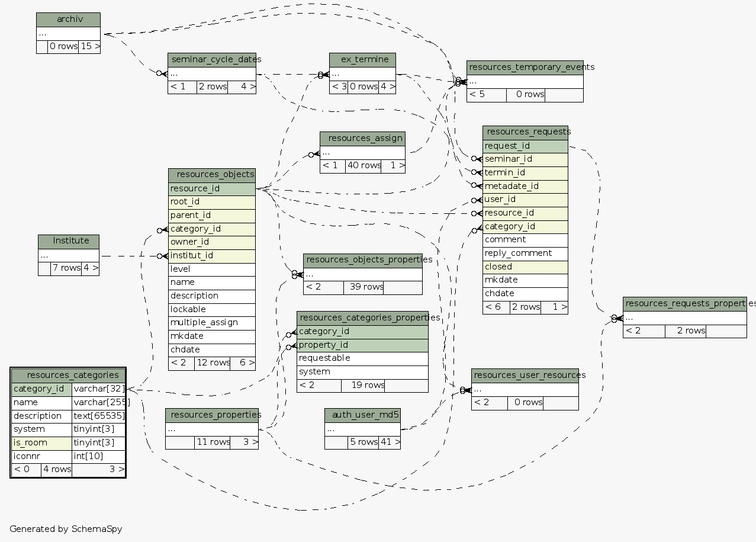Viewport: 756px width, 542px height.
Task: Click the seminar_cycle_dates table title
Action: click(x=212, y=60)
